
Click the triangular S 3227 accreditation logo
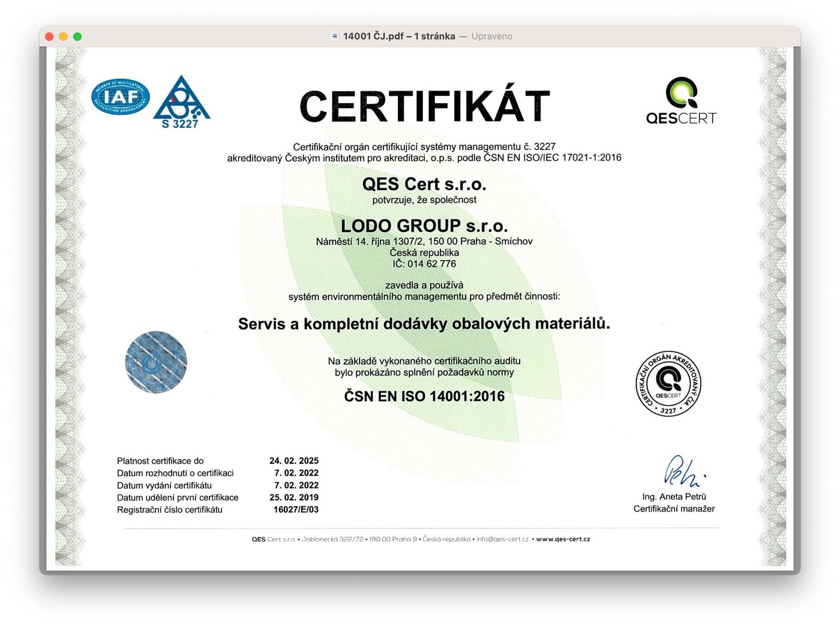(x=181, y=101)
